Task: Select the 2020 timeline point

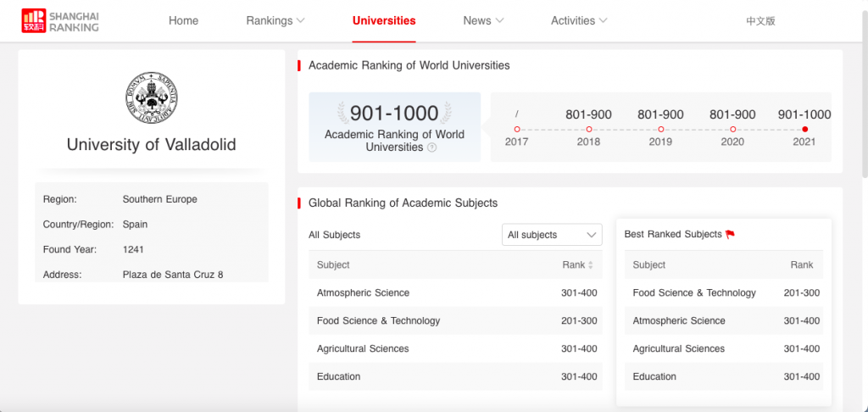Action: [x=732, y=129]
